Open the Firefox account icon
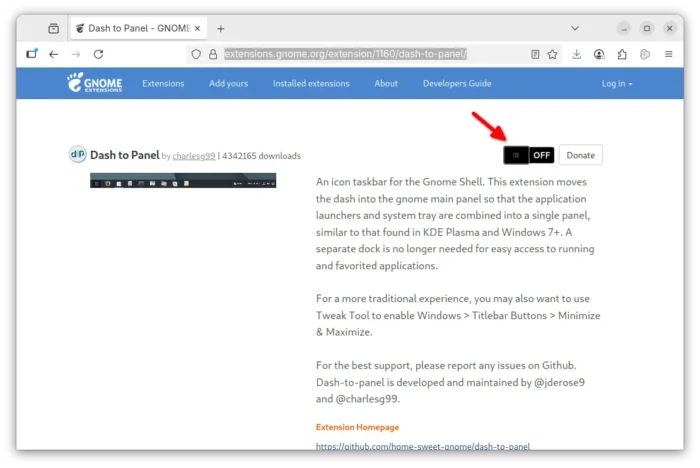This screenshot has width=700, height=468. (x=599, y=54)
